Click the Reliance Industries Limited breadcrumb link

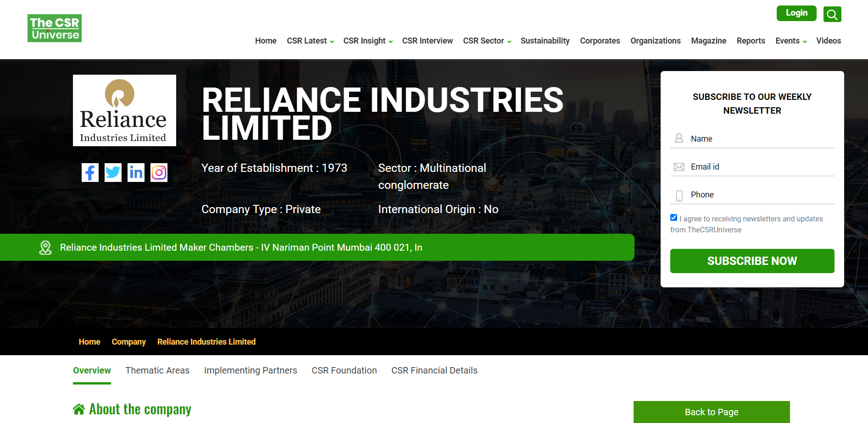pos(206,342)
